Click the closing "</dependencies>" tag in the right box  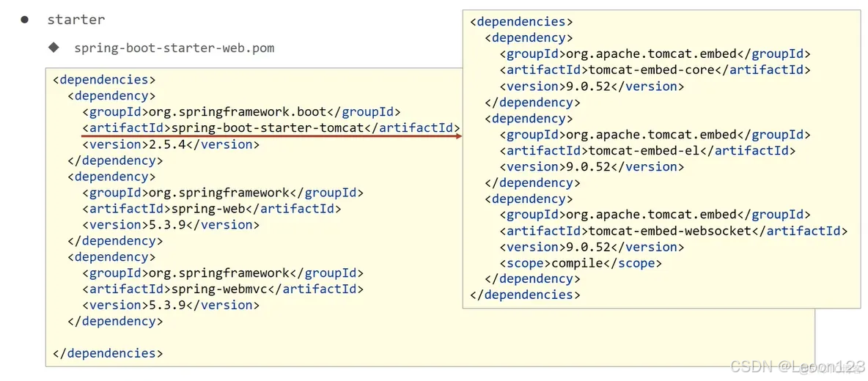[526, 295]
